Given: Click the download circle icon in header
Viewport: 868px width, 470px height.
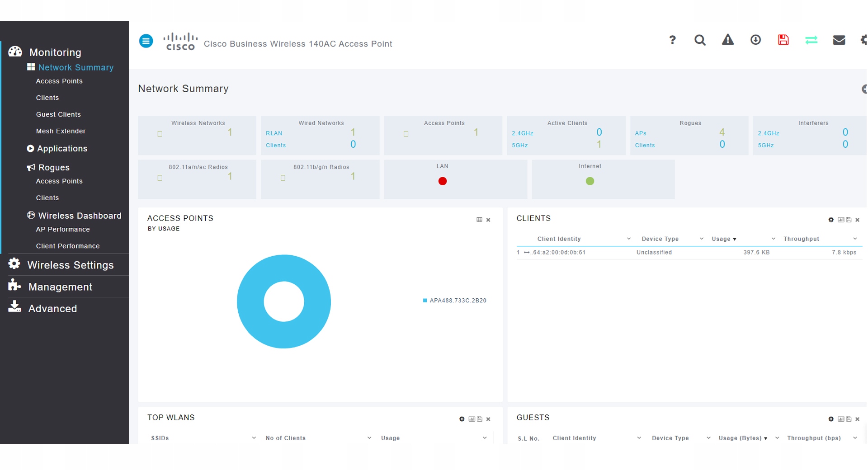Looking at the screenshot, I should click(x=755, y=40).
